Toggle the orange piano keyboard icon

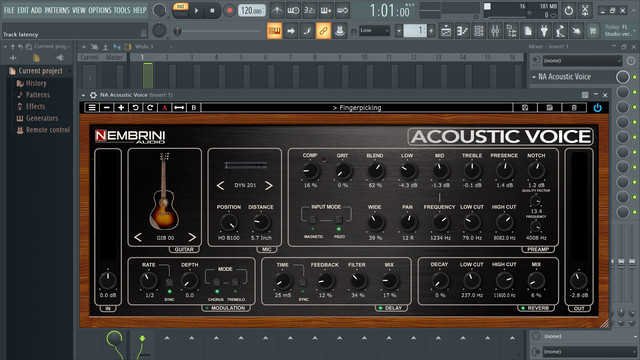point(274,31)
